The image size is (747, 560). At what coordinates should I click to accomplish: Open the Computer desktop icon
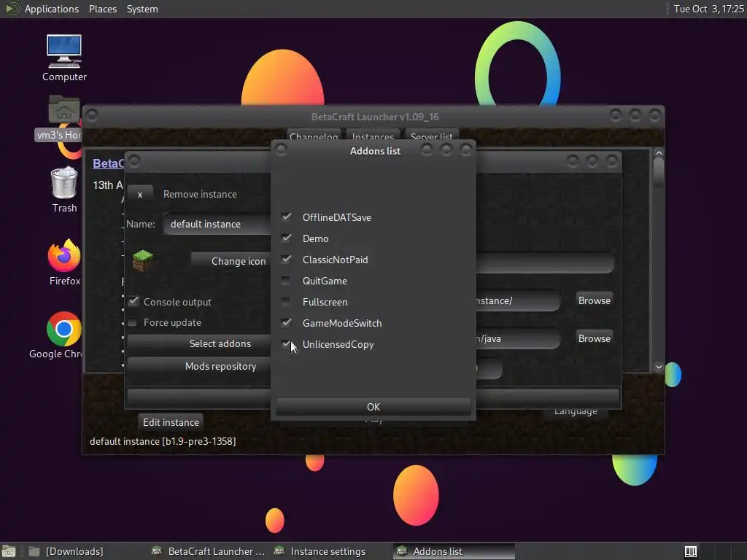[x=64, y=58]
